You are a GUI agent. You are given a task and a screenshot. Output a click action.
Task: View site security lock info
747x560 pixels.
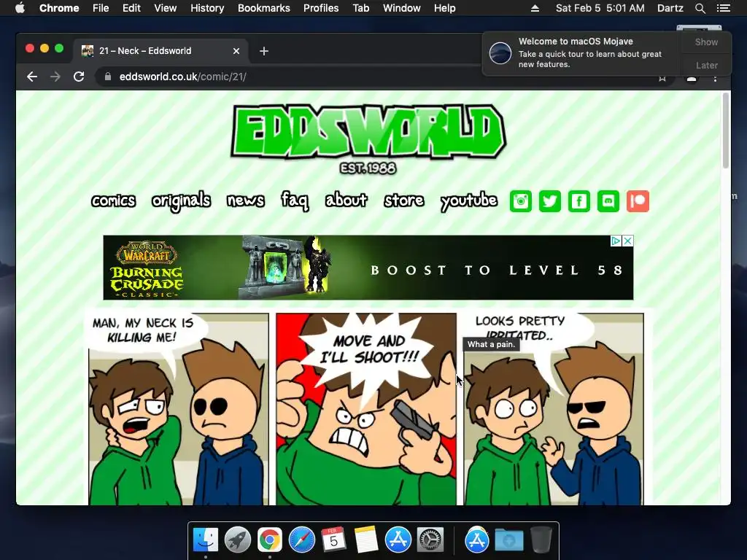(x=108, y=77)
